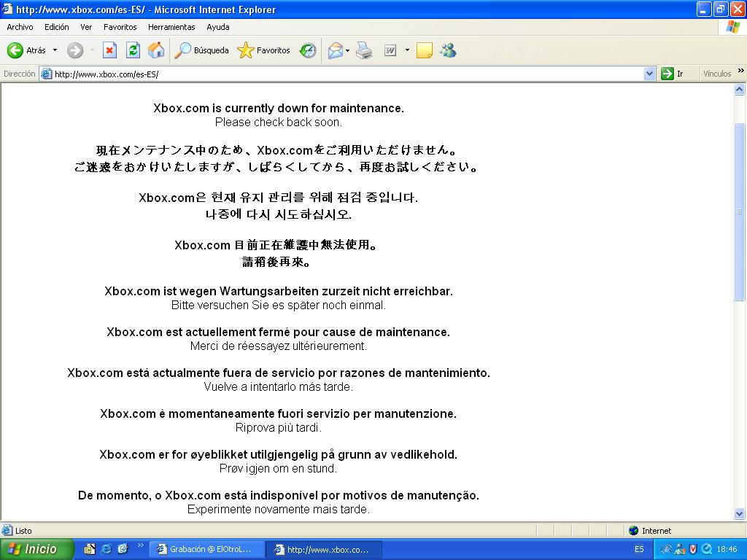Click the yellow Discuss note icon
The width and height of the screenshot is (747, 560).
(424, 50)
